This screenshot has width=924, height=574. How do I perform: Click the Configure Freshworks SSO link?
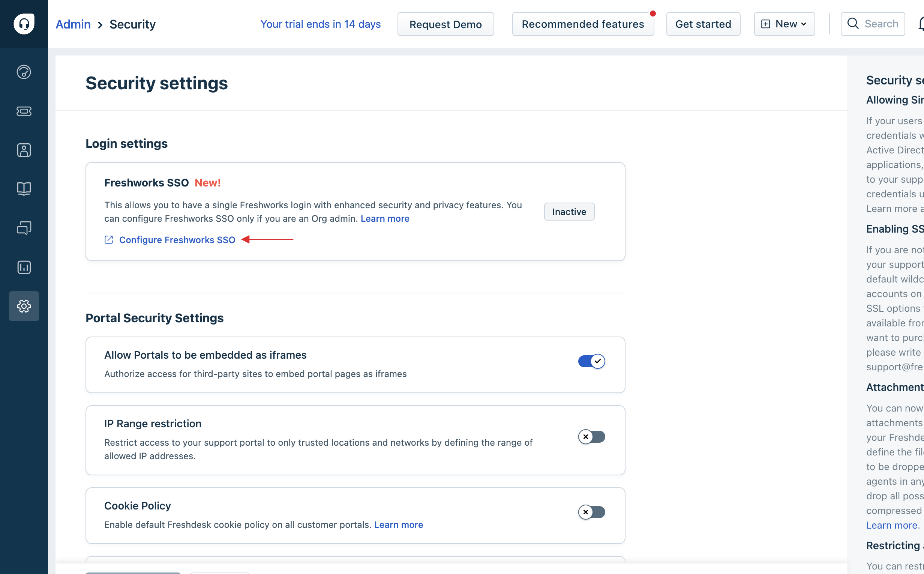(x=177, y=239)
